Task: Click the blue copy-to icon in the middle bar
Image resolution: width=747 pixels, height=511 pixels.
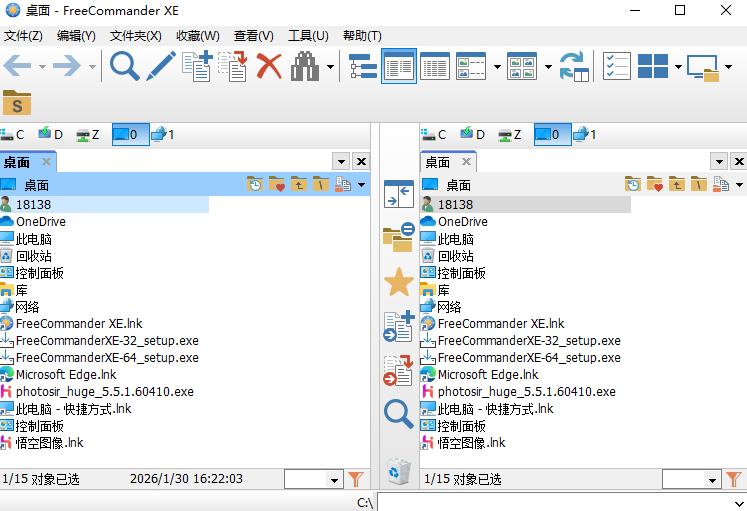Action: [399, 327]
